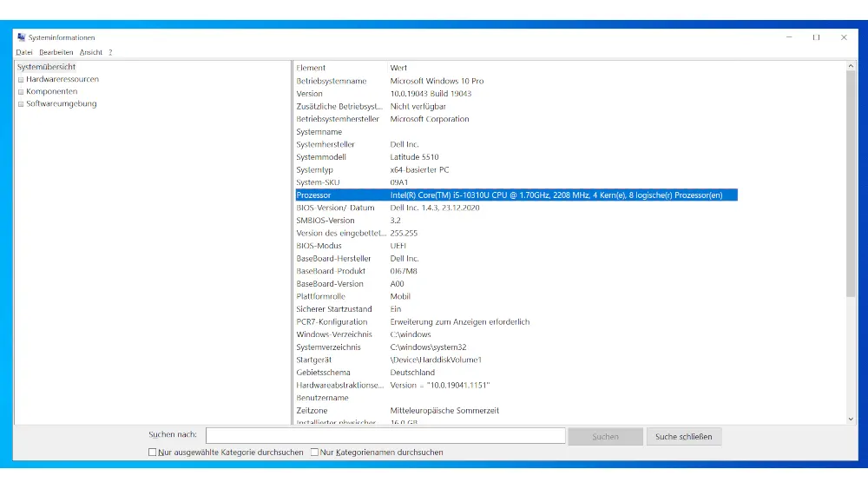Select the Startgerät row
Viewport: 868px width, 489px height.
516,360
